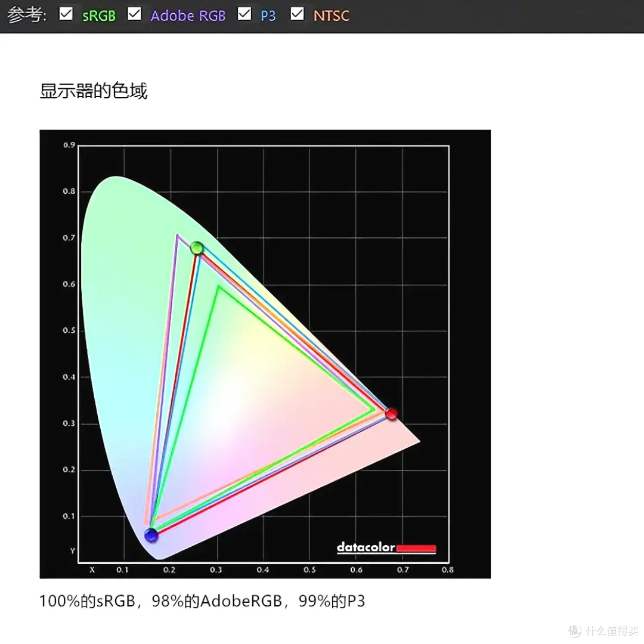Click the 0.8 label on X axis
The image size is (644, 644).
(448, 569)
